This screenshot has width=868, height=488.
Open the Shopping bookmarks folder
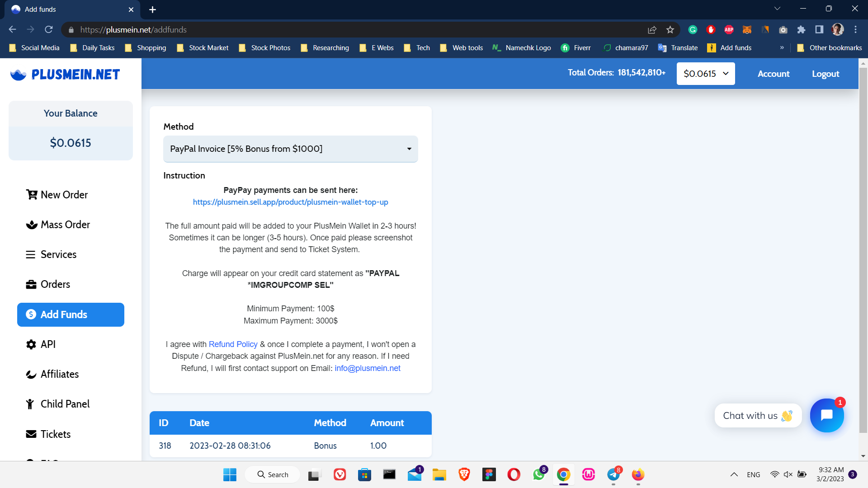146,48
